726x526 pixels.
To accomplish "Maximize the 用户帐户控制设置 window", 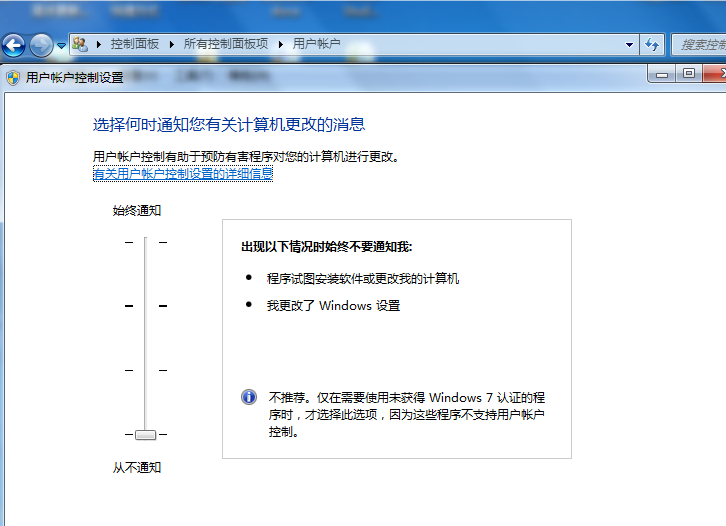I will click(689, 74).
